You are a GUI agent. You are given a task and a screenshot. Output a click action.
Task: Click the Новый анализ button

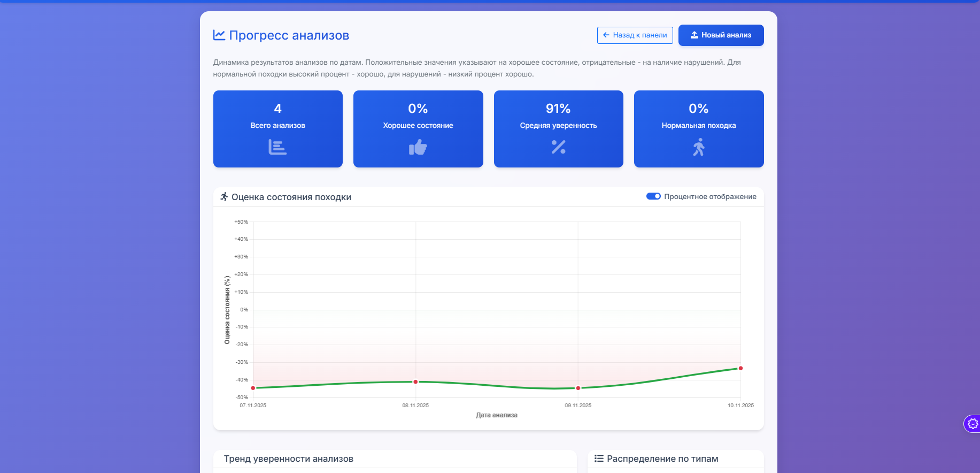(x=721, y=35)
